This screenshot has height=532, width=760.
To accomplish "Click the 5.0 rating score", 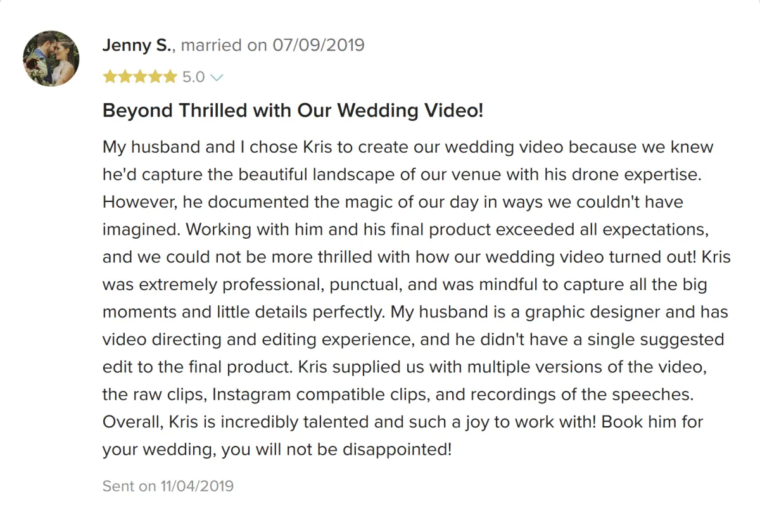I will (193, 77).
